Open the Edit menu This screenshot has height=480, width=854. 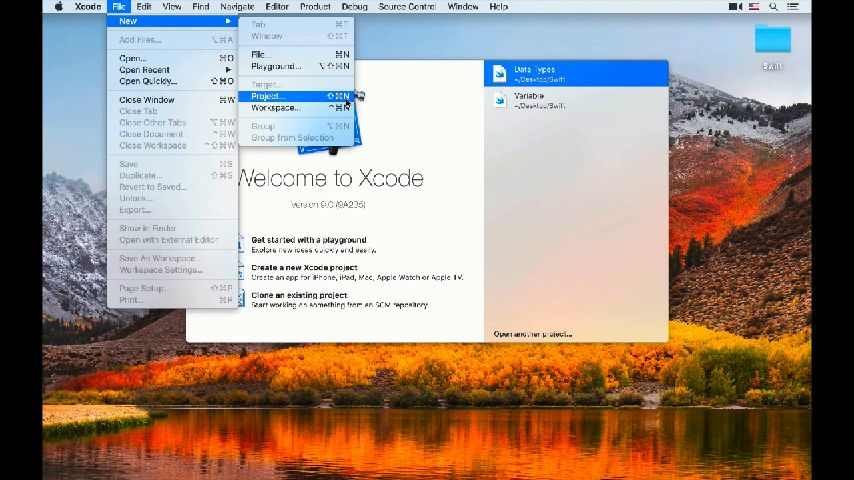coord(144,7)
